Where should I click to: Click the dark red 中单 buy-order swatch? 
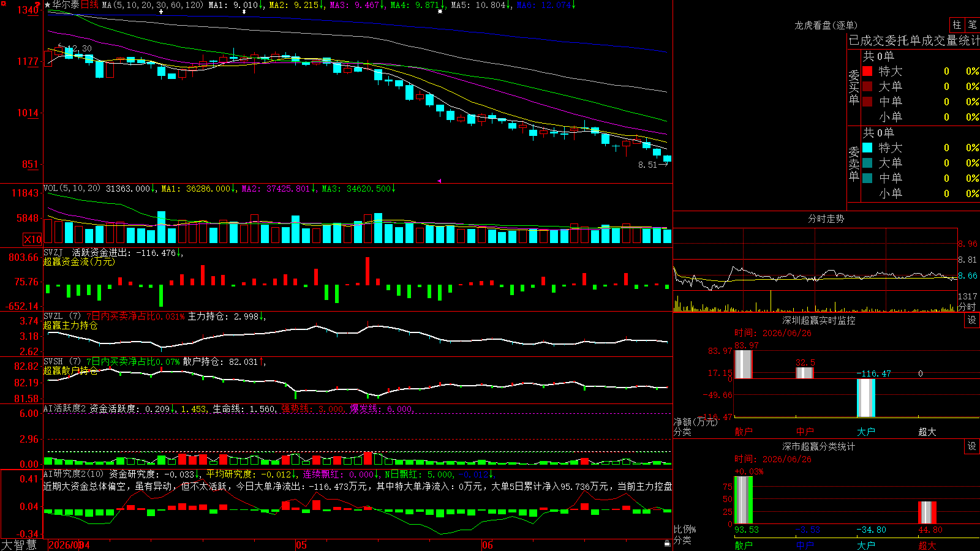(867, 101)
